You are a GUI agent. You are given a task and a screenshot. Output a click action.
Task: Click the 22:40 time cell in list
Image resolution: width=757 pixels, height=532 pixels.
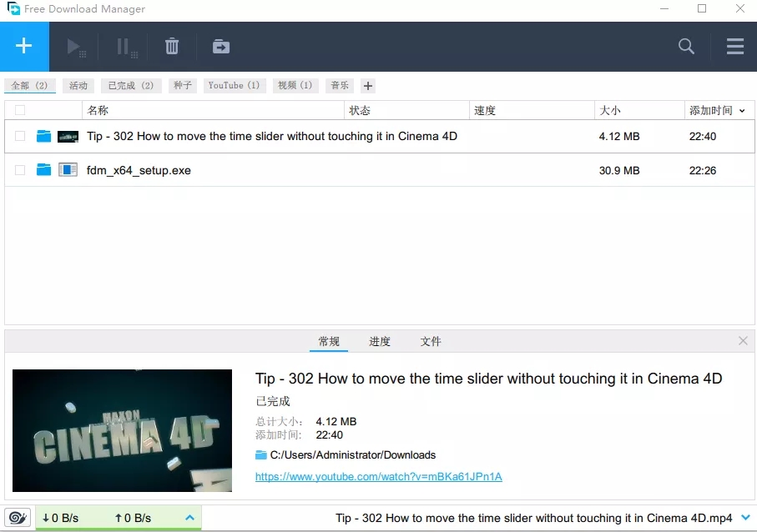point(703,137)
